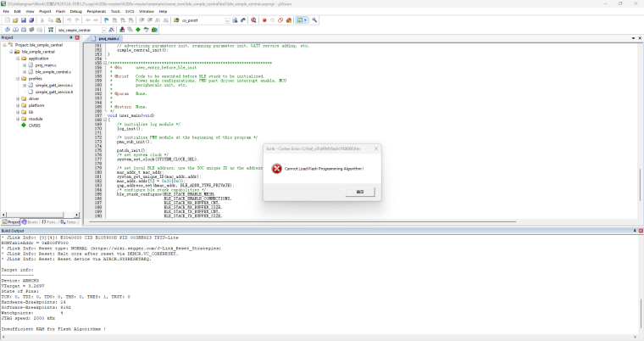Switch to the Templates panel tab
644x341 pixels.
pos(69,221)
